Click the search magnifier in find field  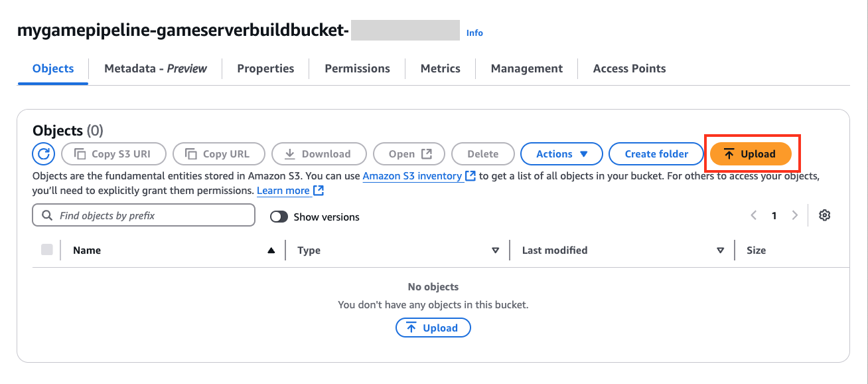[46, 215]
